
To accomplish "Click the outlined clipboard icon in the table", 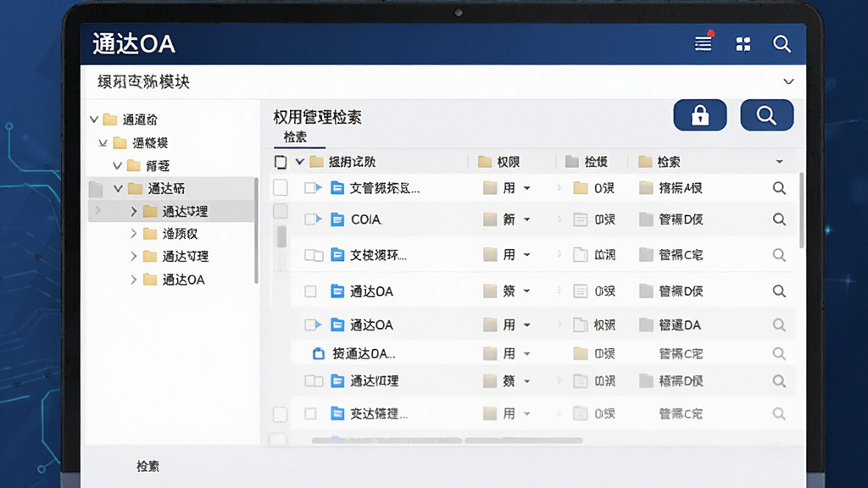I will [319, 353].
